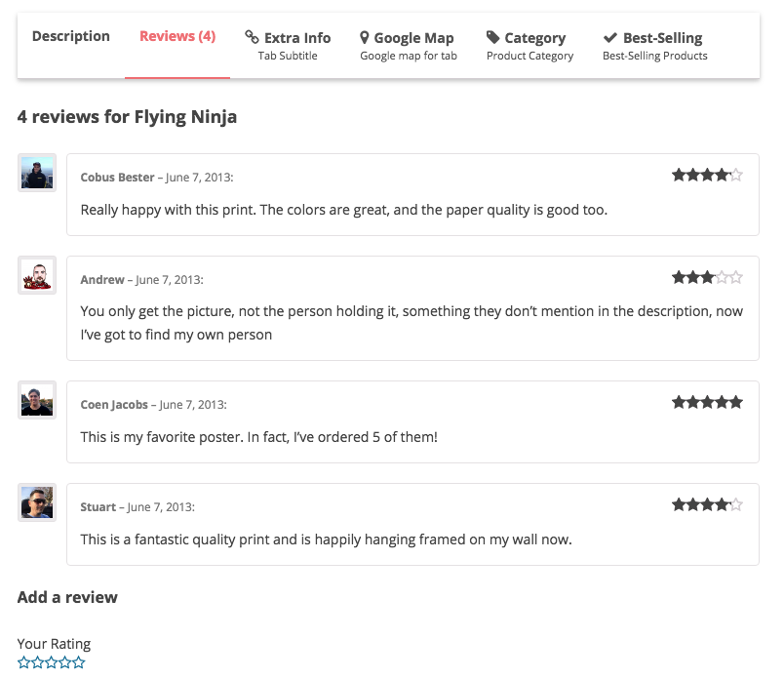Select the third star in Your Rating
The height and width of the screenshot is (679, 784).
click(x=52, y=662)
